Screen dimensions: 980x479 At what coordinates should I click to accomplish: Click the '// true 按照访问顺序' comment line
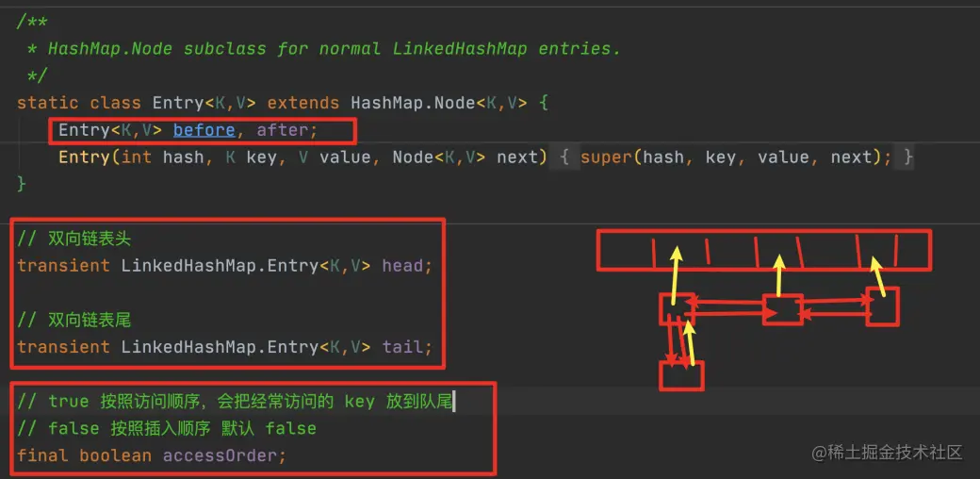tap(234, 401)
